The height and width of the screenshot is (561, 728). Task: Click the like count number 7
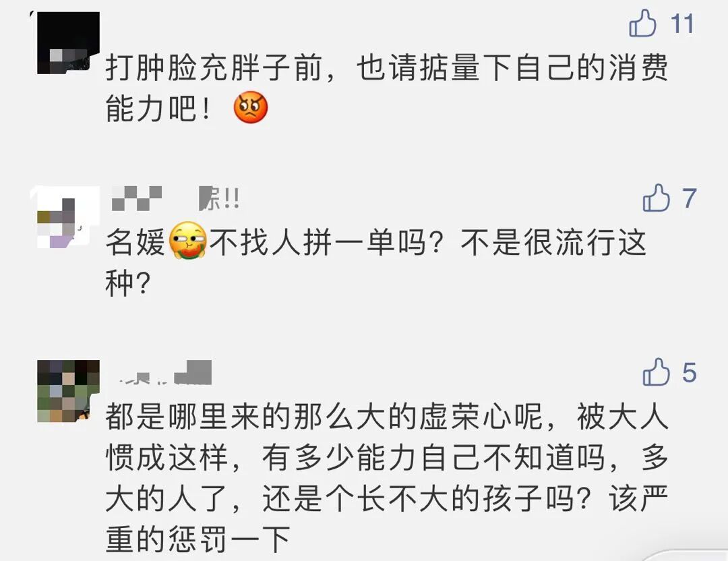[689, 198]
